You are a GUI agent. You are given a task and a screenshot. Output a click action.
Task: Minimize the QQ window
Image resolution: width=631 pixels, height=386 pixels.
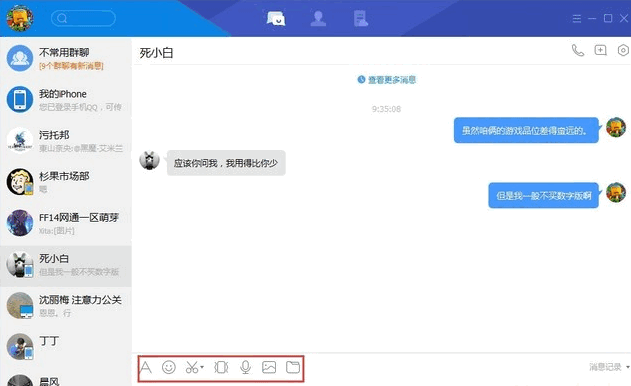pyautogui.click(x=592, y=19)
